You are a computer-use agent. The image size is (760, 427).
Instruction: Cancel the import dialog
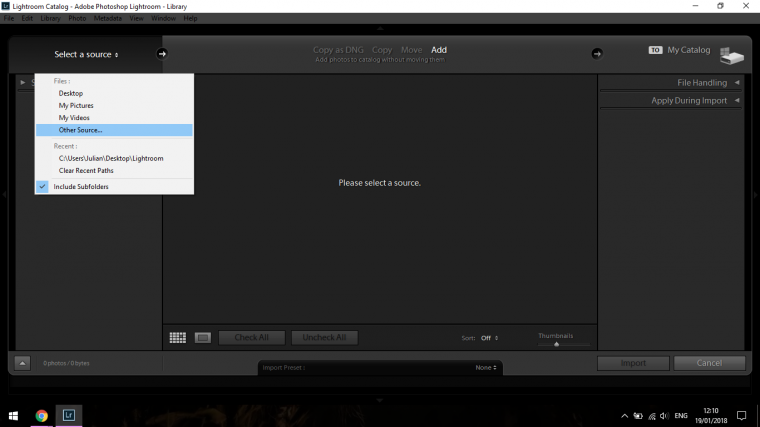click(x=709, y=363)
